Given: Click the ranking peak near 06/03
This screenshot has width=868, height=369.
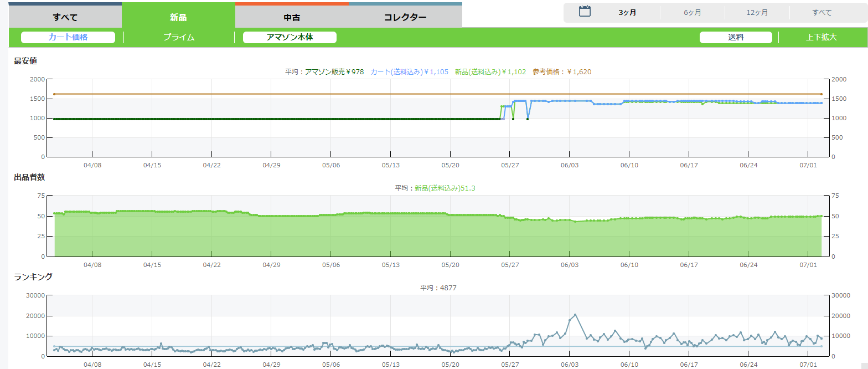Looking at the screenshot, I should [575, 315].
